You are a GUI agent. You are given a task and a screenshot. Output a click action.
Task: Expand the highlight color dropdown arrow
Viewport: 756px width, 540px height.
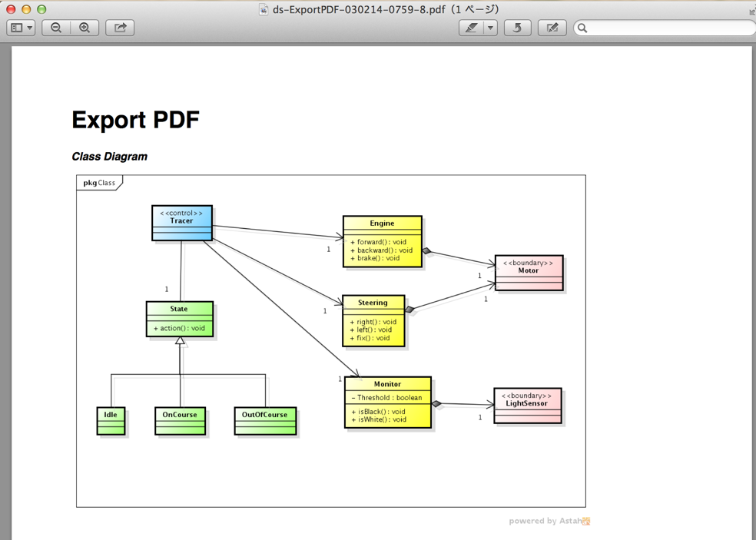(x=490, y=28)
